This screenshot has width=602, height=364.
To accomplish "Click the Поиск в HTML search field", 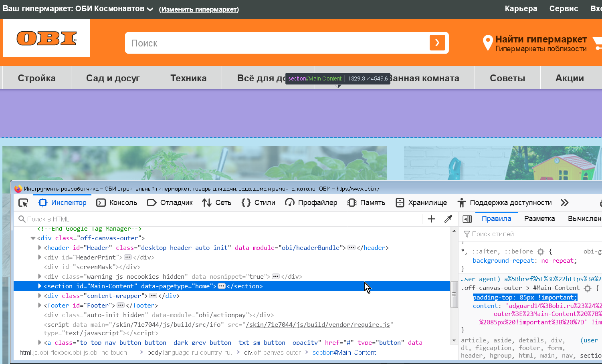I will tap(80, 219).
